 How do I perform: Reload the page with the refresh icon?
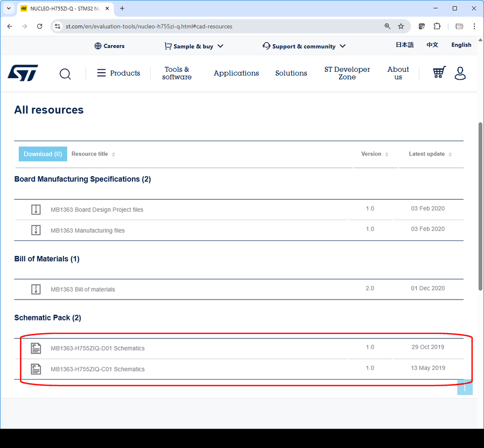(x=40, y=26)
